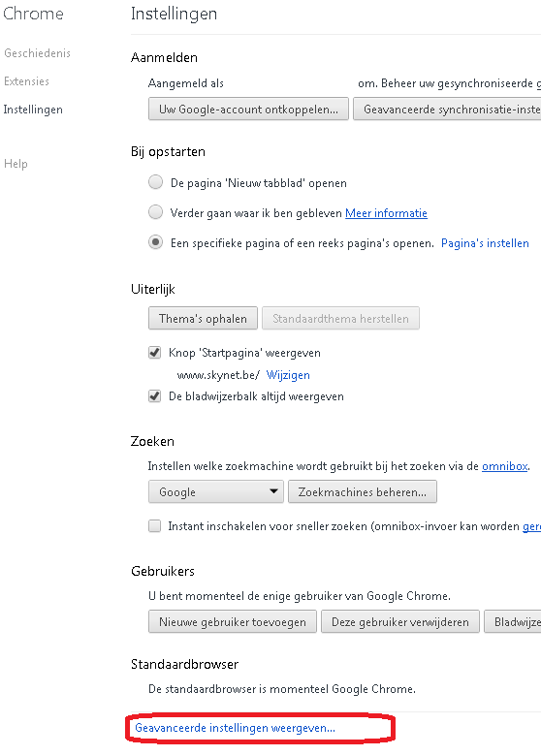The width and height of the screenshot is (541, 756).
Task: Uncheck 'De bladwijzerbalk altijd weergeven'
Action: (154, 396)
